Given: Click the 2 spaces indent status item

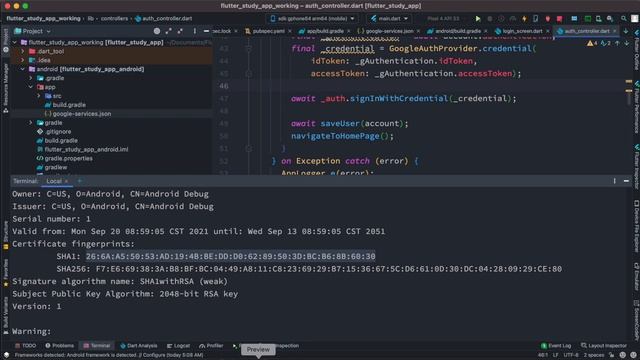Looking at the screenshot, I should pyautogui.click(x=593, y=355).
